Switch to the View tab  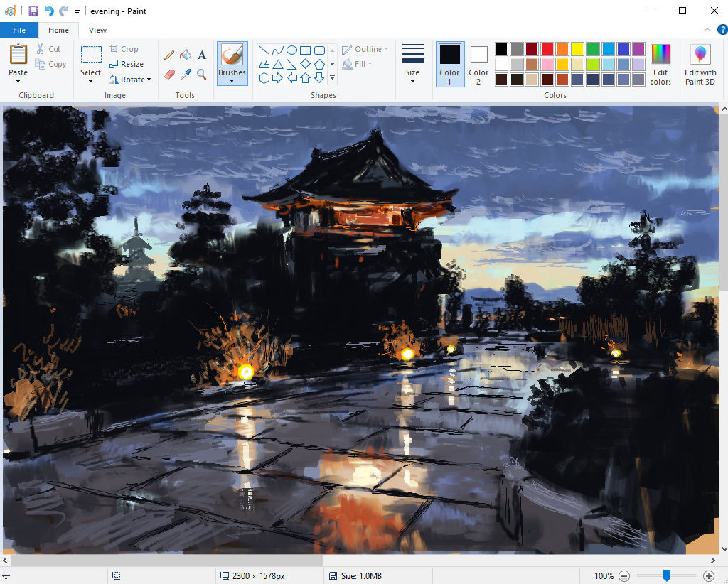pos(97,30)
